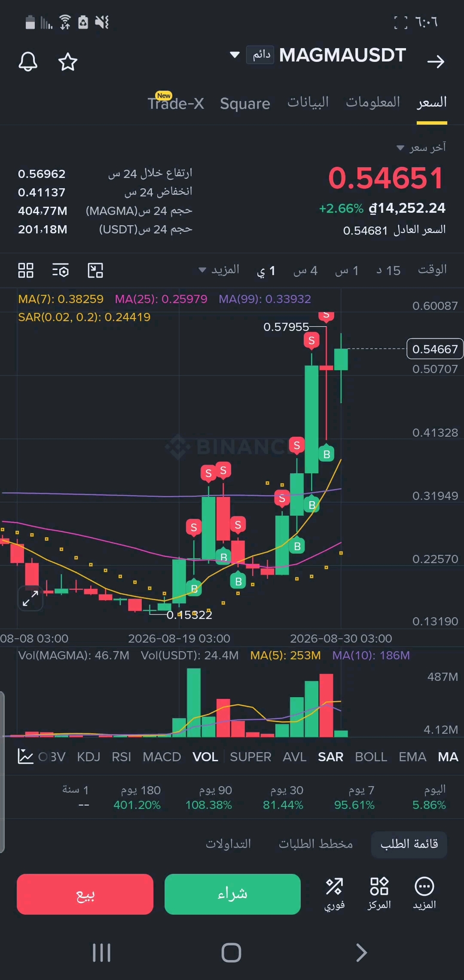Viewport: 464px width, 980px height.
Task: Tap Android recent apps navigation button
Action: (102, 953)
